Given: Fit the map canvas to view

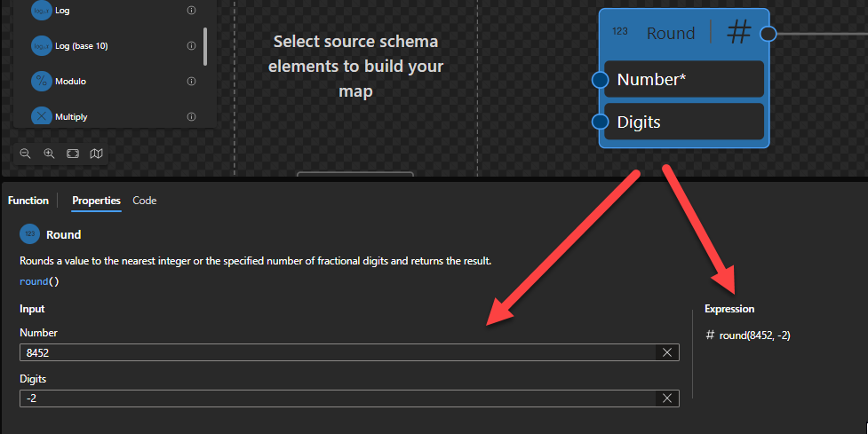Looking at the screenshot, I should point(73,154).
